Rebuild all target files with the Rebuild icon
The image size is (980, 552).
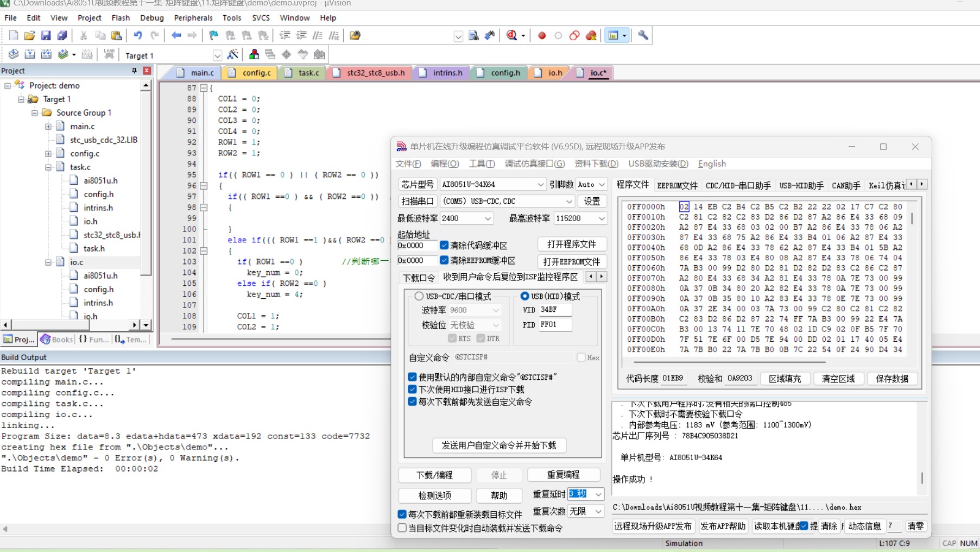[46, 54]
